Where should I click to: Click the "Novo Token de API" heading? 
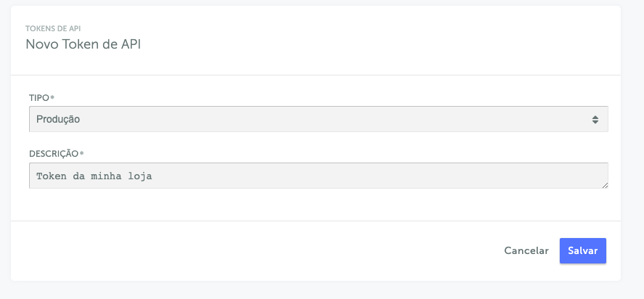coord(83,44)
